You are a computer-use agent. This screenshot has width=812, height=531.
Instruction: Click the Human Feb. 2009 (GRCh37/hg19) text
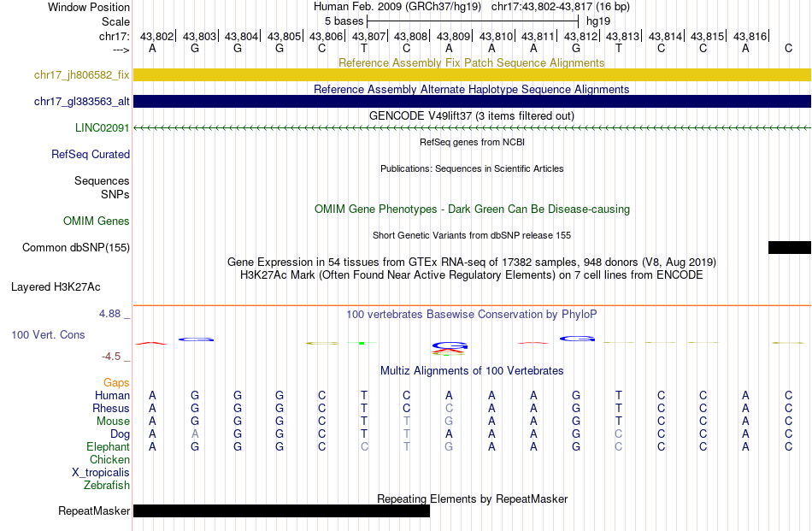397,7
